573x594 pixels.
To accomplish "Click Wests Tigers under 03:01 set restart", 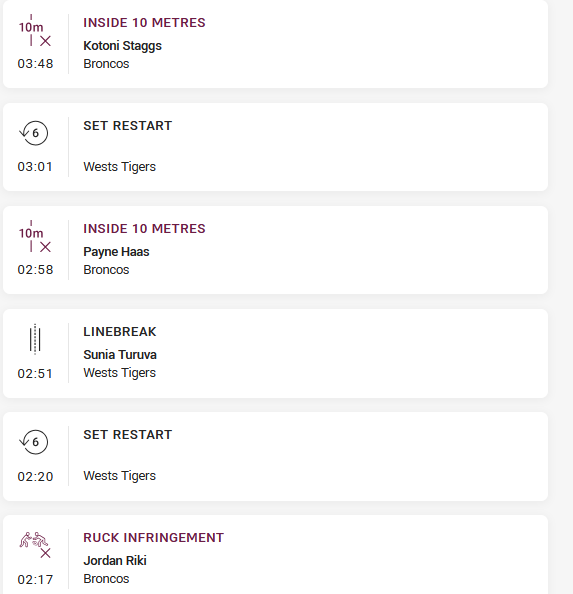I will pos(119,167).
